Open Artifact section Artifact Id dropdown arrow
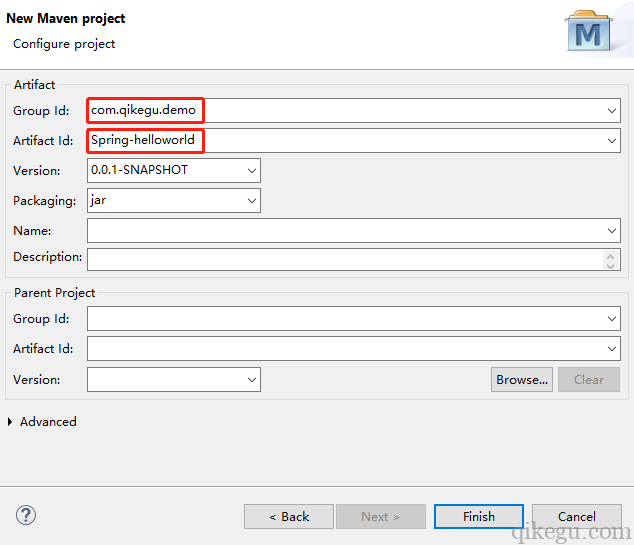 [x=611, y=141]
